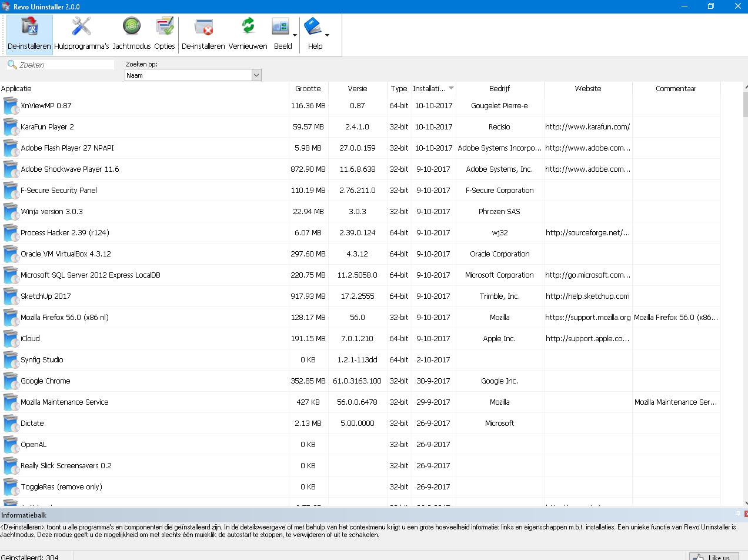
Task: Select Synfig Studio program icon
Action: pyautogui.click(x=11, y=360)
